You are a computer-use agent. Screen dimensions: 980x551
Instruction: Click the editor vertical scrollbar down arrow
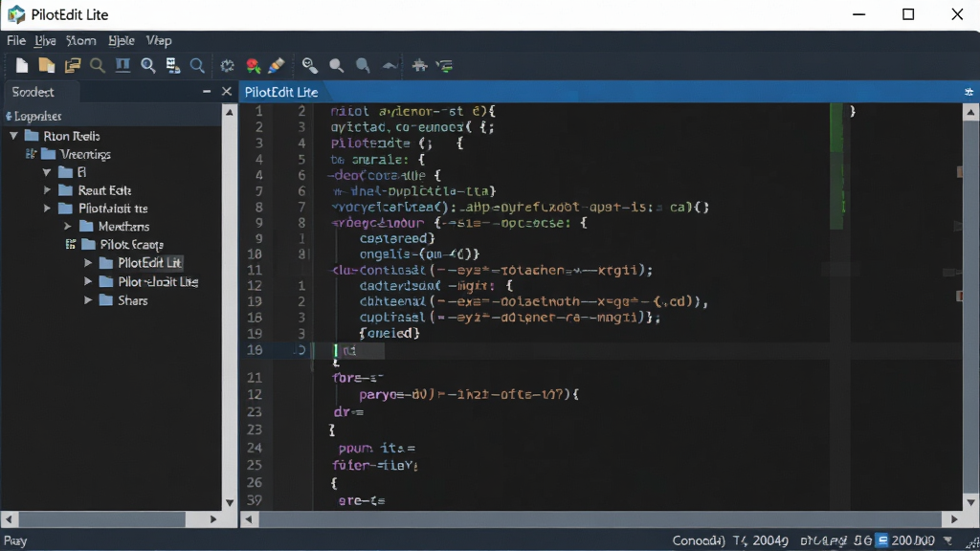[970, 502]
